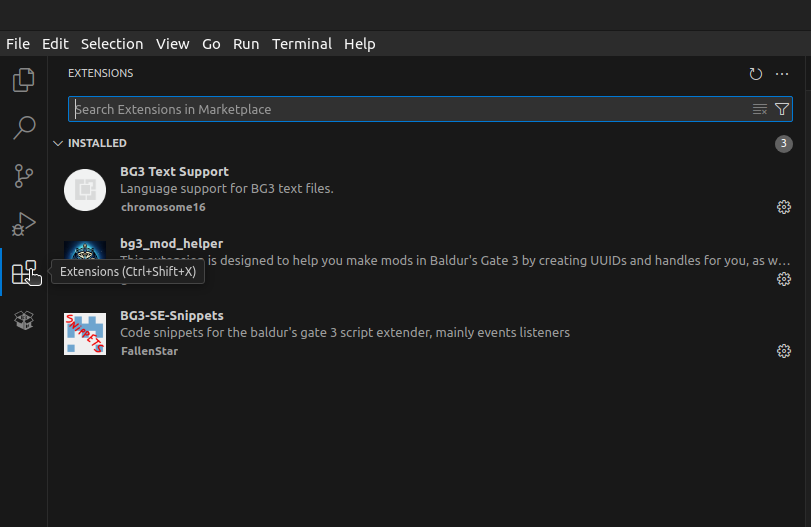Image resolution: width=811 pixels, height=527 pixels.
Task: Select the BG3-SE-Snippets extension title
Action: 172,315
